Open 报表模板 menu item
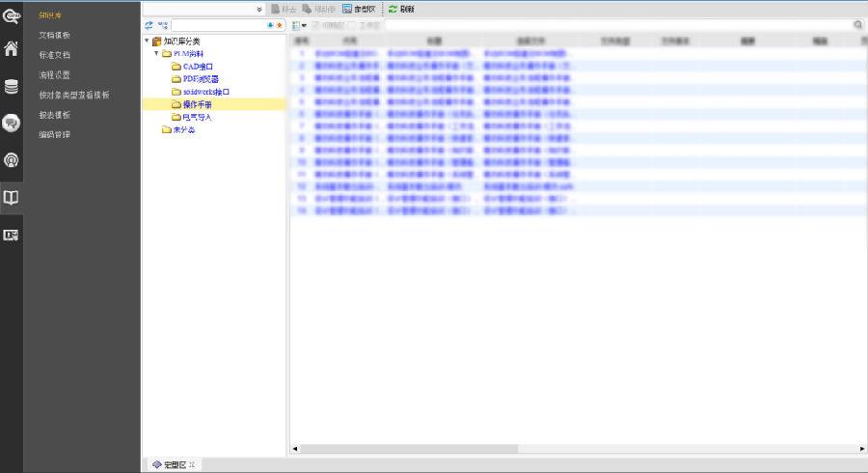The width and height of the screenshot is (868, 473). 54,115
